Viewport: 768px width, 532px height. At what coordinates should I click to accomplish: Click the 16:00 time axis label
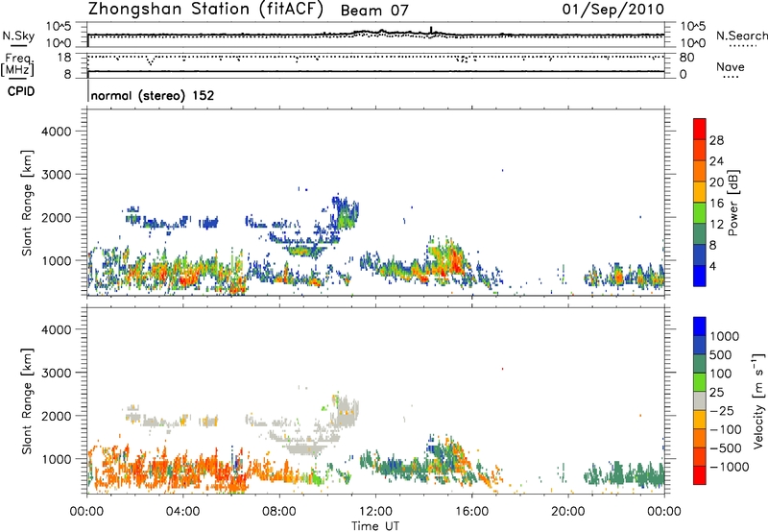pyautogui.click(x=471, y=512)
